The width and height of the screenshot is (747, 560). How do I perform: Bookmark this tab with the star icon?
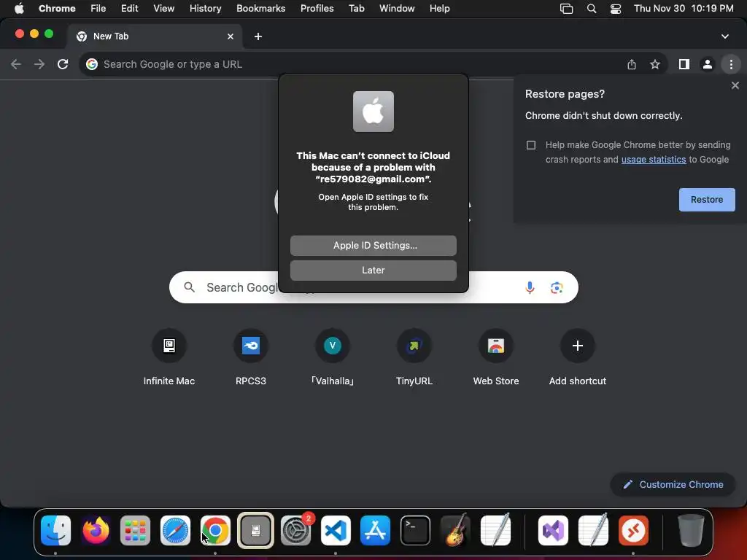coord(655,64)
